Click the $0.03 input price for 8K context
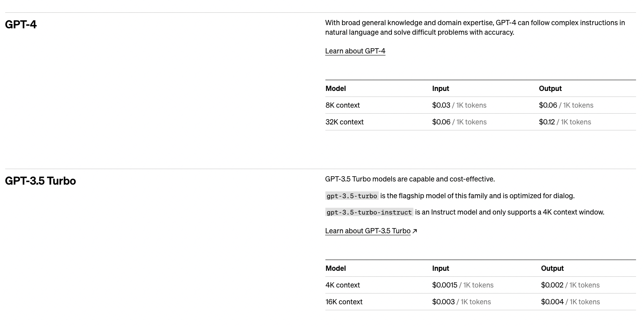The image size is (644, 327). 441,105
